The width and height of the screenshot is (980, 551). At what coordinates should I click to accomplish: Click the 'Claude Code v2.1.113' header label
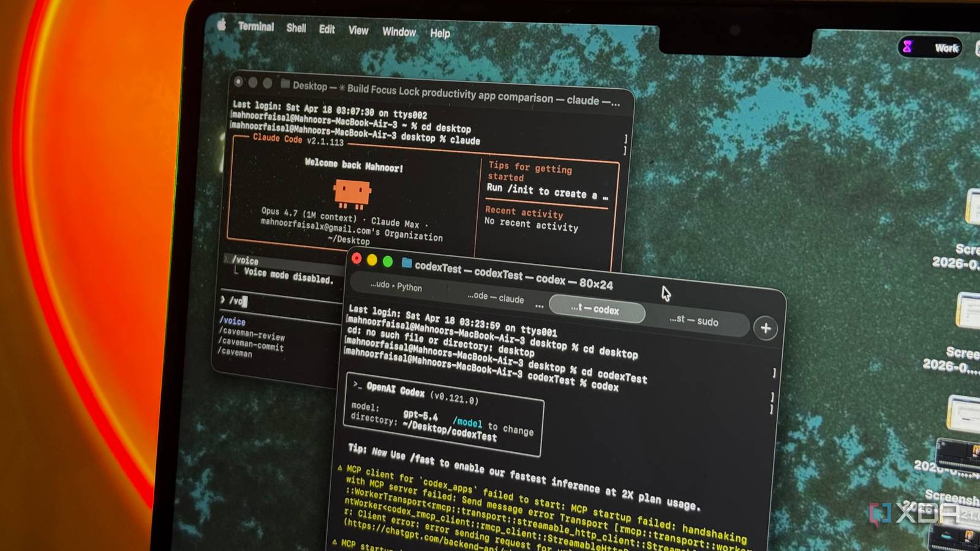tap(298, 140)
